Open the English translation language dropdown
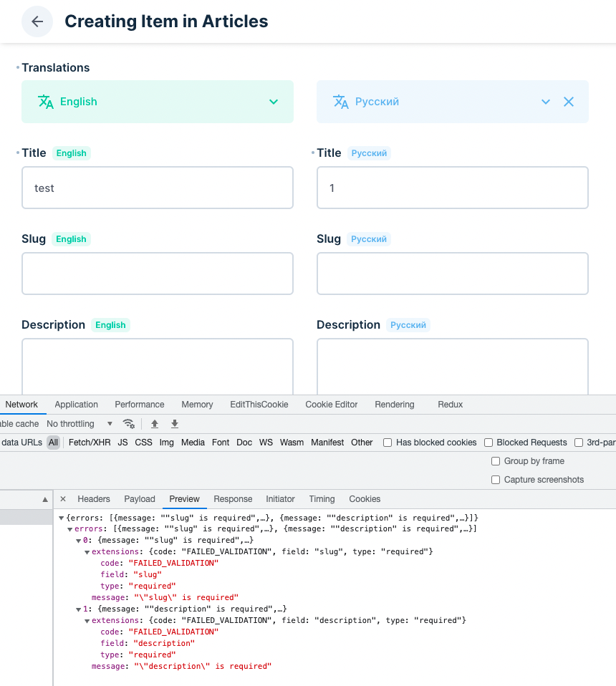Image resolution: width=616 pixels, height=686 pixels. point(273,102)
